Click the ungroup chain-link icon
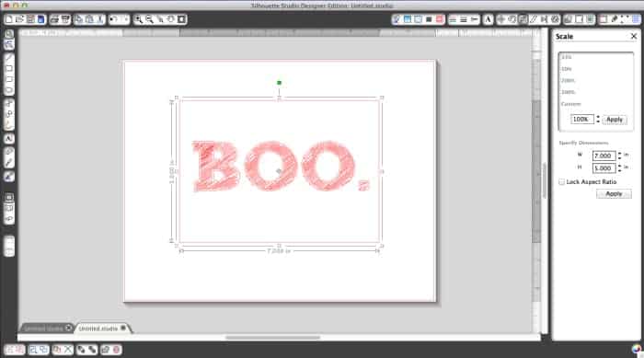The height and width of the screenshot is (358, 644). point(92,350)
